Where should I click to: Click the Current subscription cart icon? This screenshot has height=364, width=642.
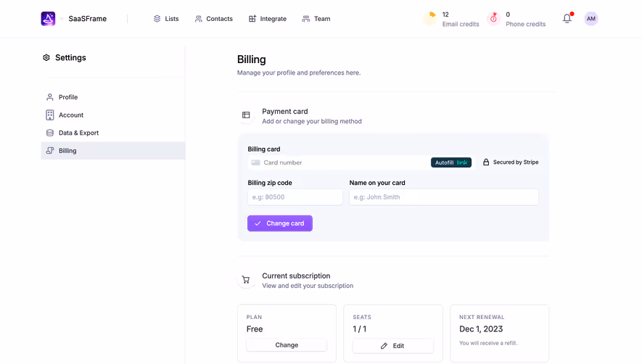pyautogui.click(x=246, y=280)
